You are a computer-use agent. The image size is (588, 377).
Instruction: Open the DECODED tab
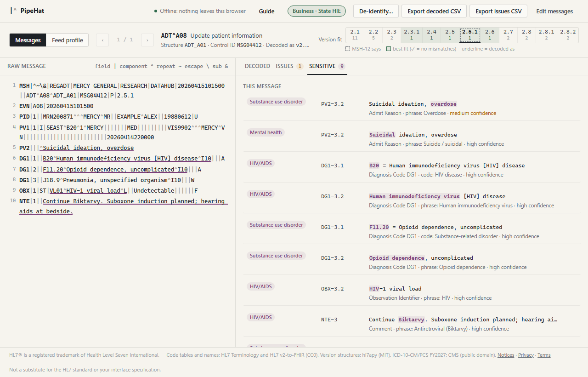(257, 66)
